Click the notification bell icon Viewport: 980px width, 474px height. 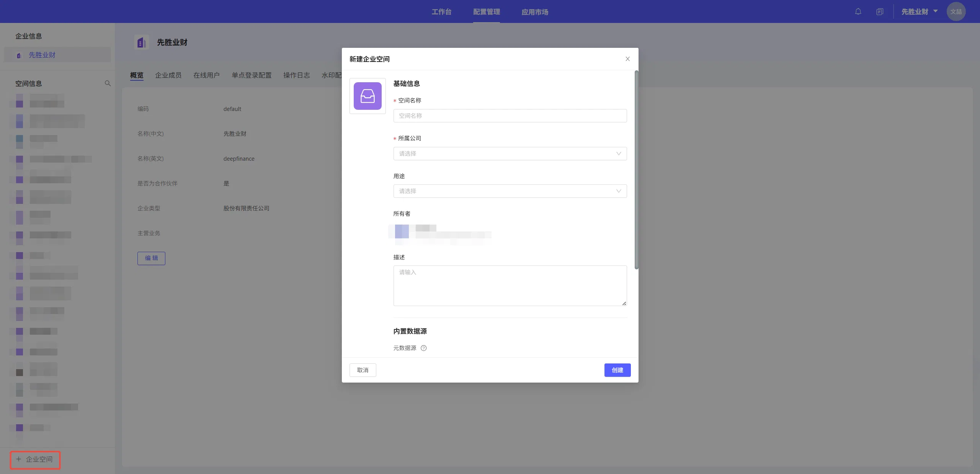[x=858, y=11]
